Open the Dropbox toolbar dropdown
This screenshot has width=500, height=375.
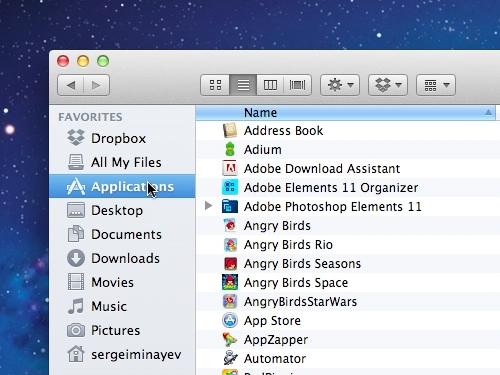point(388,85)
